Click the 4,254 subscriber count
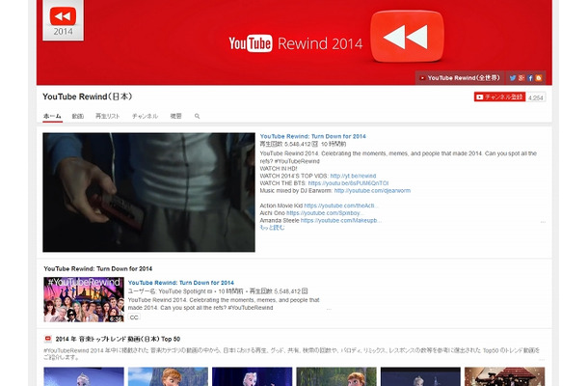This screenshot has height=386, width=588. [x=536, y=97]
